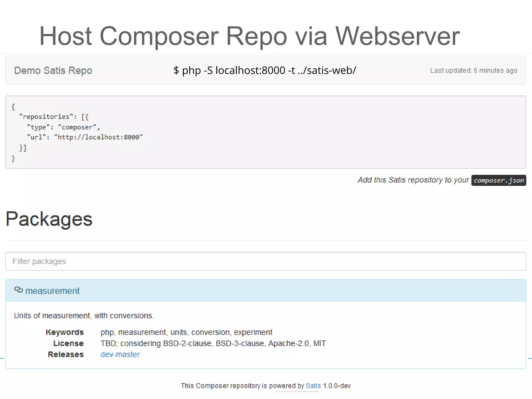This screenshot has width=532, height=399.
Task: Click the TBD license description text
Action: click(x=213, y=343)
